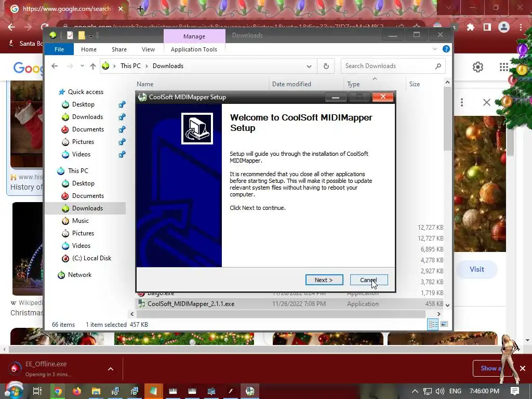Open Music folder under This PC
Screen dimensions: 532x399
[x=80, y=220]
